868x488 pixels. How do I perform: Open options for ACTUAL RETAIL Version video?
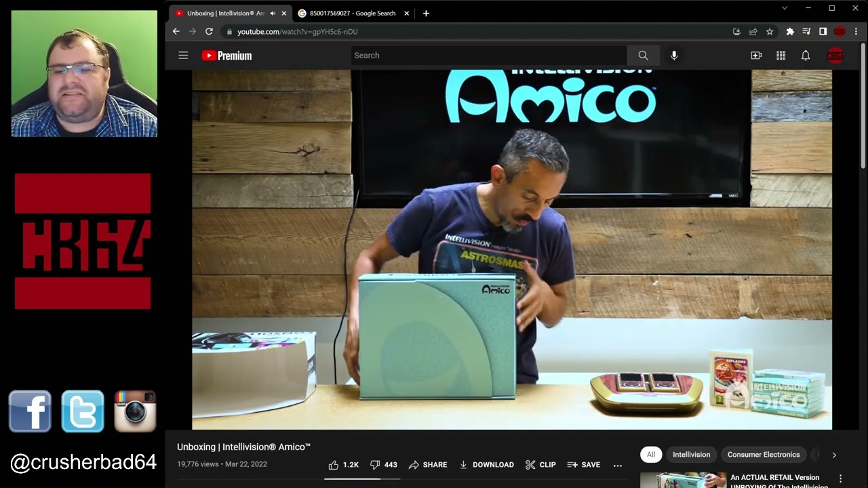[x=840, y=479]
